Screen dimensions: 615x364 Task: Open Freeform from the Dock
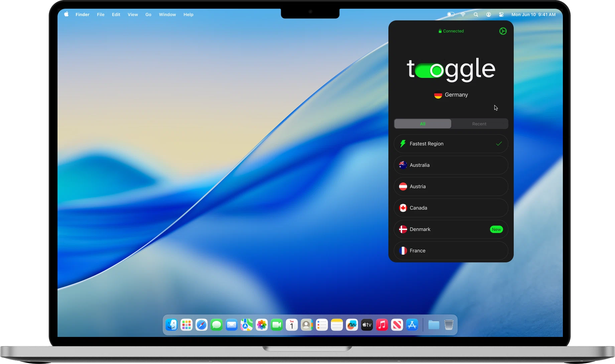tap(352, 325)
